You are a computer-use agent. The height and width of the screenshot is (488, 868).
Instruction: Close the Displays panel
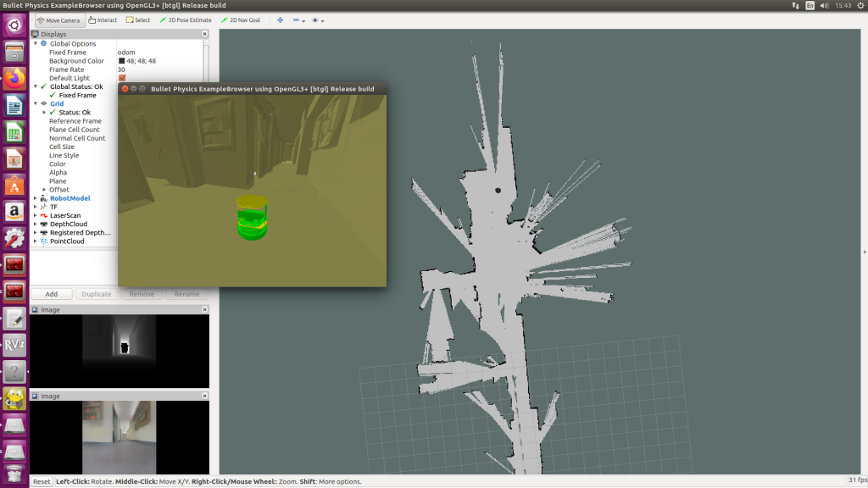pyautogui.click(x=205, y=34)
